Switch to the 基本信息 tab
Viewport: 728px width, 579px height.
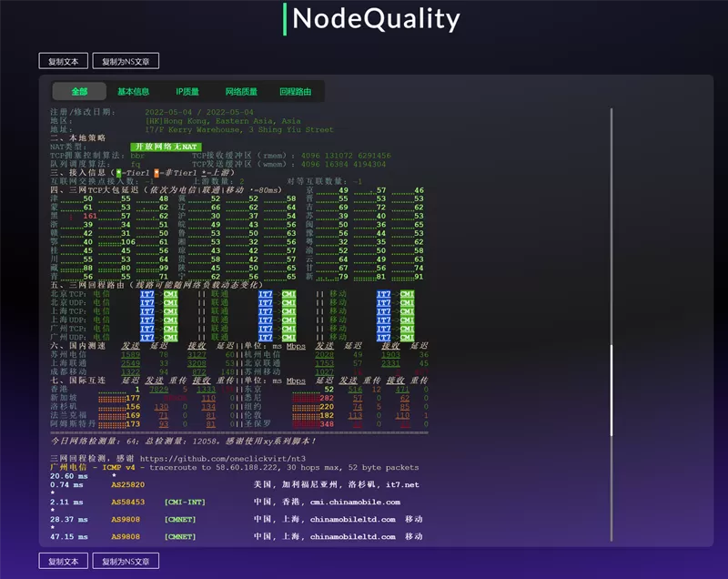point(133,91)
